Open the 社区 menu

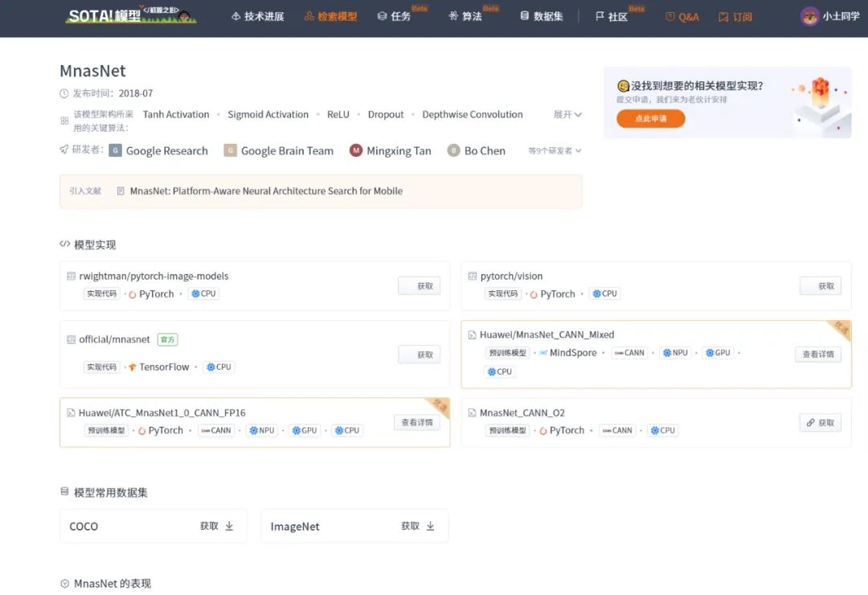click(x=612, y=17)
